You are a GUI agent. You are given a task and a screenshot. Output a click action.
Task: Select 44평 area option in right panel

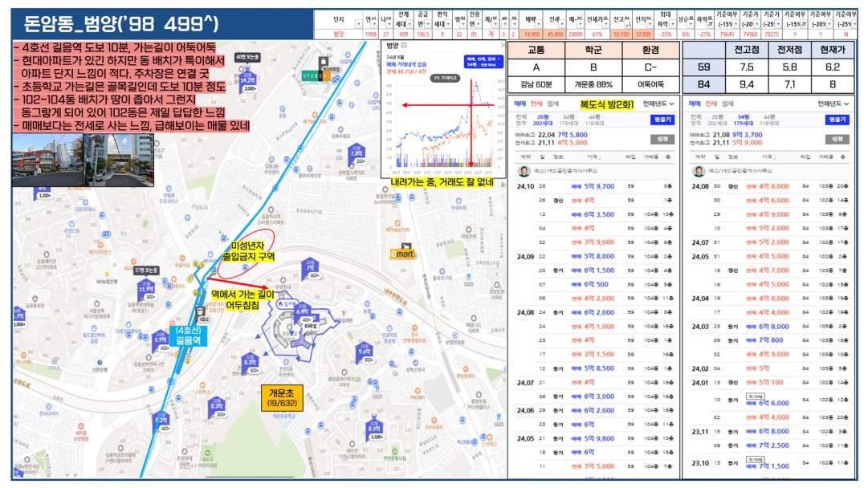(x=768, y=120)
